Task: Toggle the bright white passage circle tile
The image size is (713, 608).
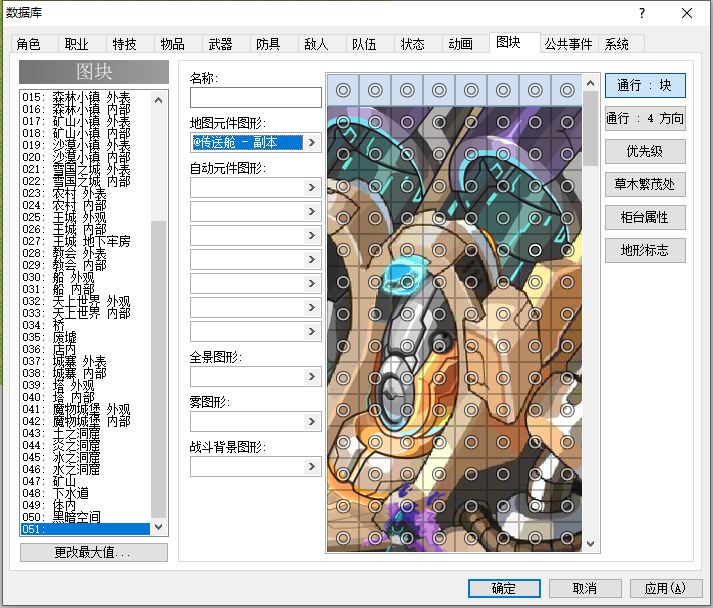Action: [x=535, y=250]
